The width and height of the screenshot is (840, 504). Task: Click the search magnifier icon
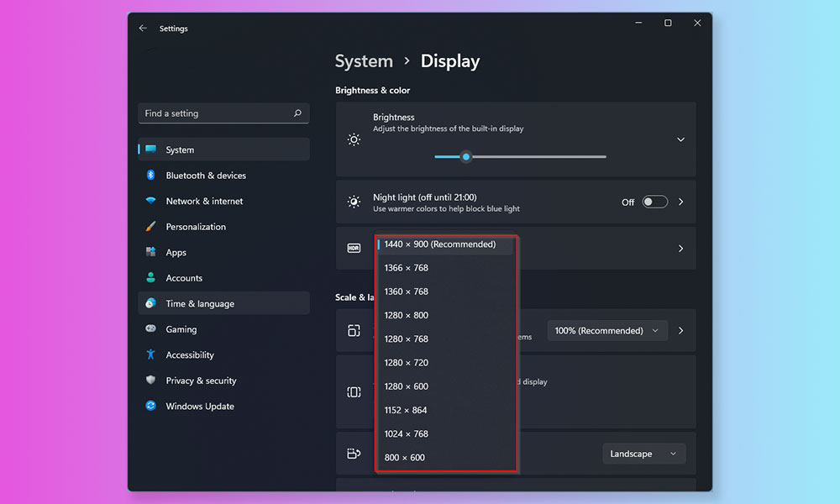pyautogui.click(x=297, y=113)
